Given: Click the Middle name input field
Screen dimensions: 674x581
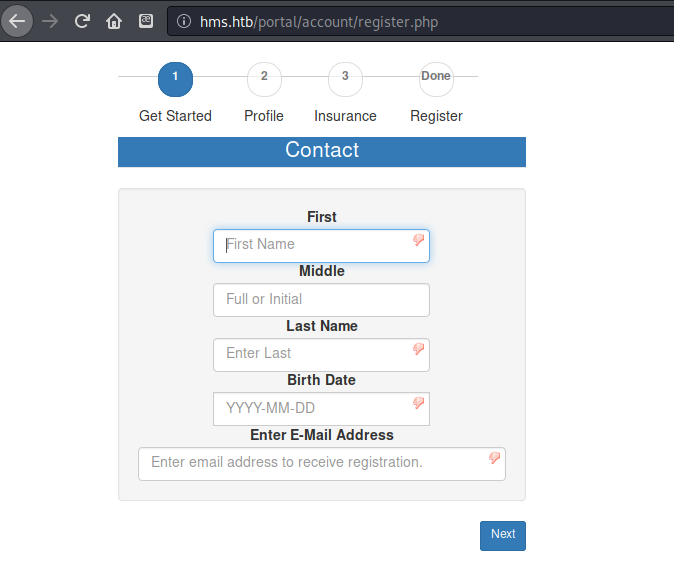Looking at the screenshot, I should pos(321,300).
